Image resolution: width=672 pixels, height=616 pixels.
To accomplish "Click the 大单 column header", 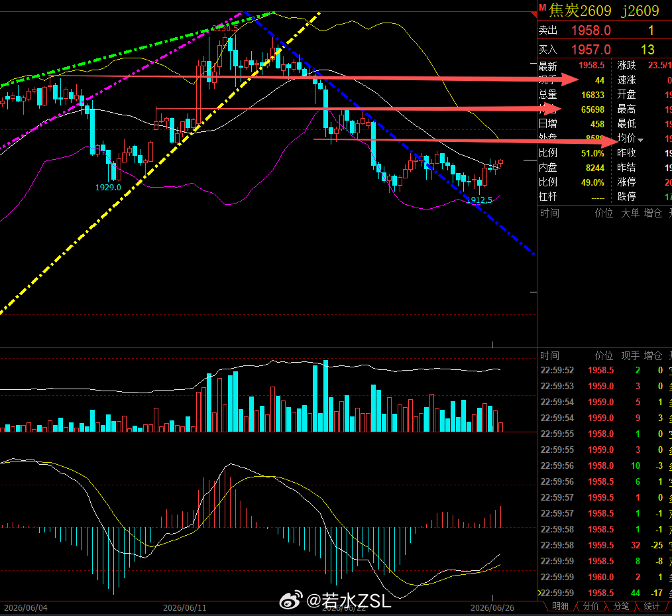I will point(630,213).
